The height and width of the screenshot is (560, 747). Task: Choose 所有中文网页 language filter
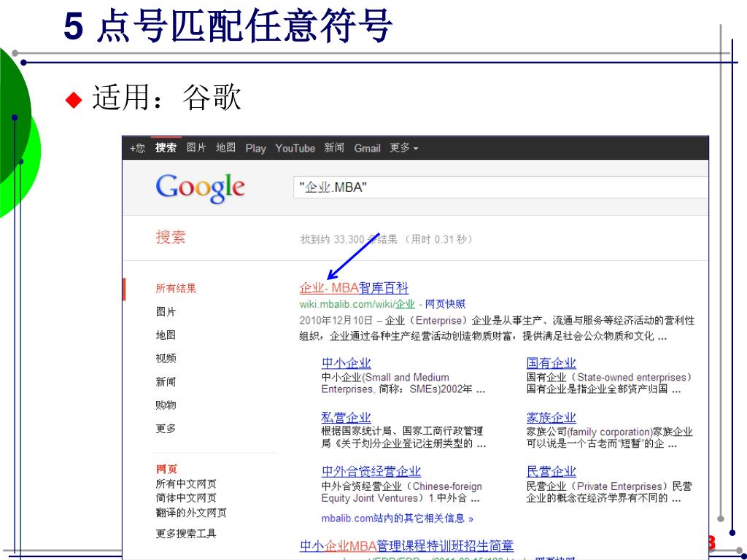tap(186, 484)
